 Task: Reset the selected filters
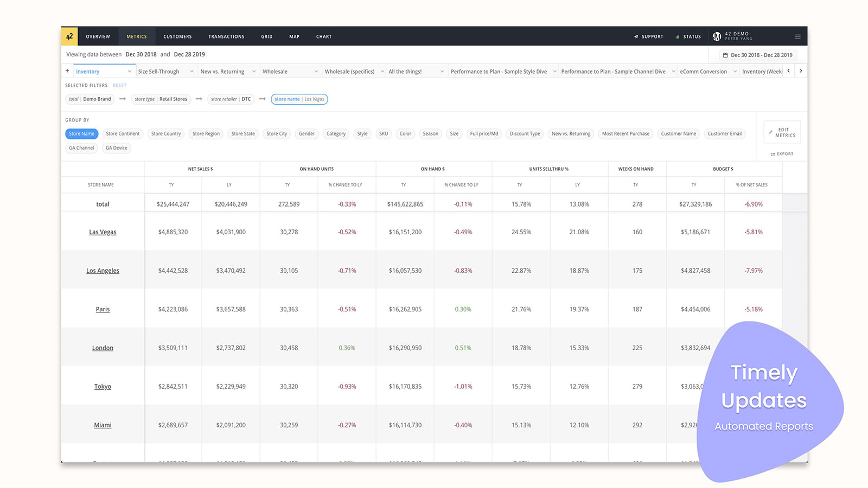[119, 86]
